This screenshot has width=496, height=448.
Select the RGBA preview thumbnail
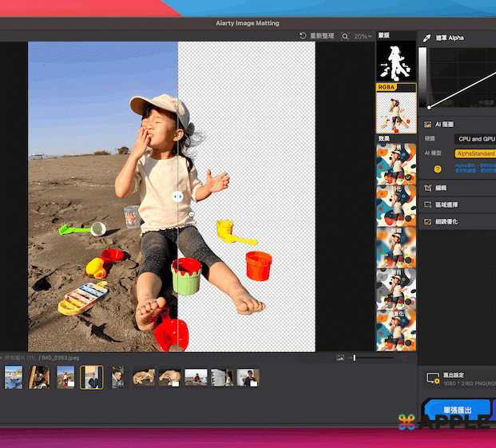[396, 112]
